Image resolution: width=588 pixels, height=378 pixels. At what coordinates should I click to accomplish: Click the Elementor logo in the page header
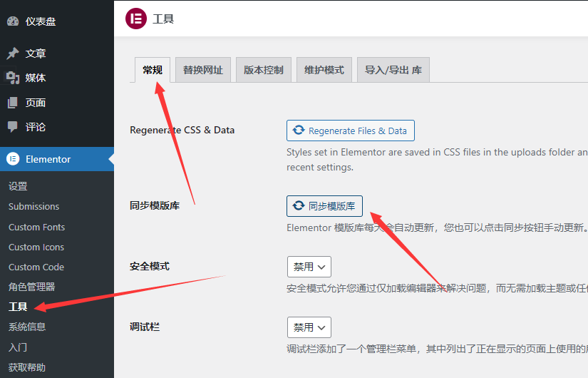pyautogui.click(x=136, y=19)
